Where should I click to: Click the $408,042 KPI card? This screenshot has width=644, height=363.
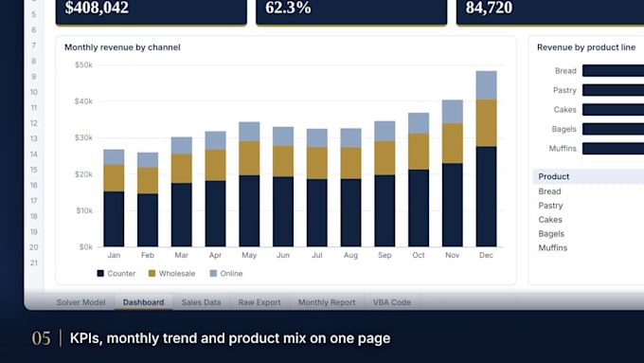click(152, 12)
